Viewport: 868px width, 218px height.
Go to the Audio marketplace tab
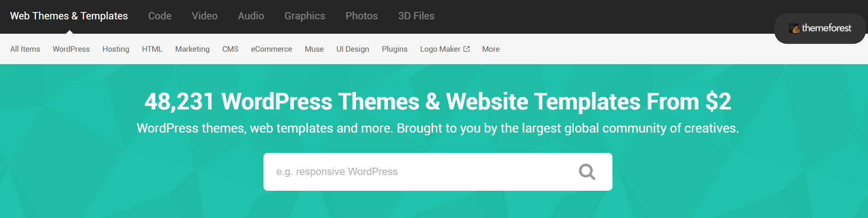[251, 16]
